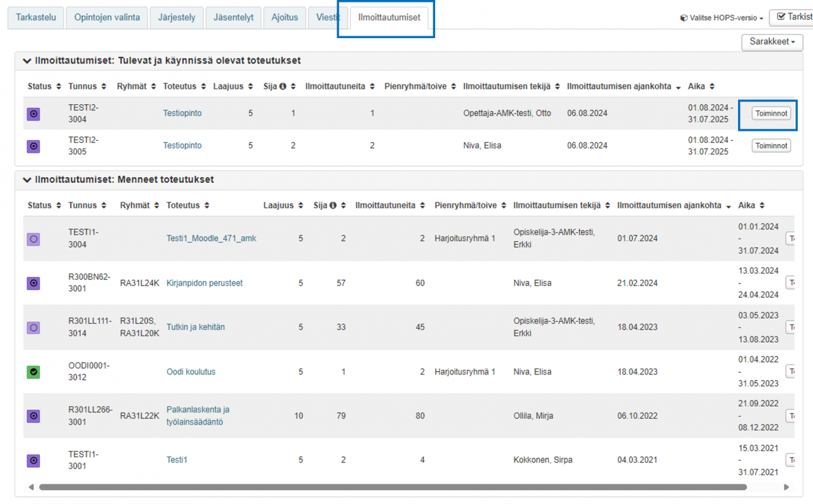Select date 21.02.2024 cell
The image size is (813, 504).
[x=637, y=283]
